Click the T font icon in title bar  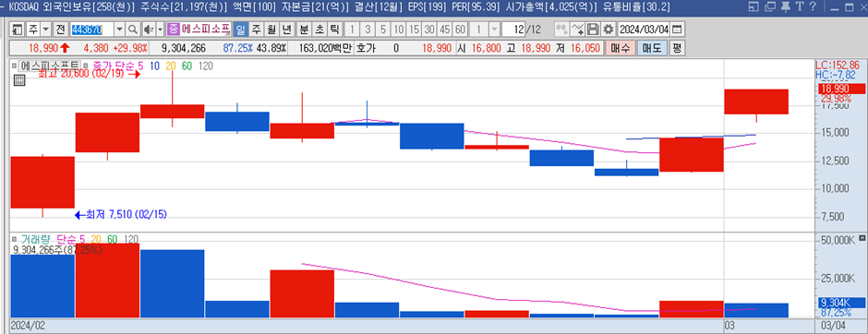(x=800, y=6)
